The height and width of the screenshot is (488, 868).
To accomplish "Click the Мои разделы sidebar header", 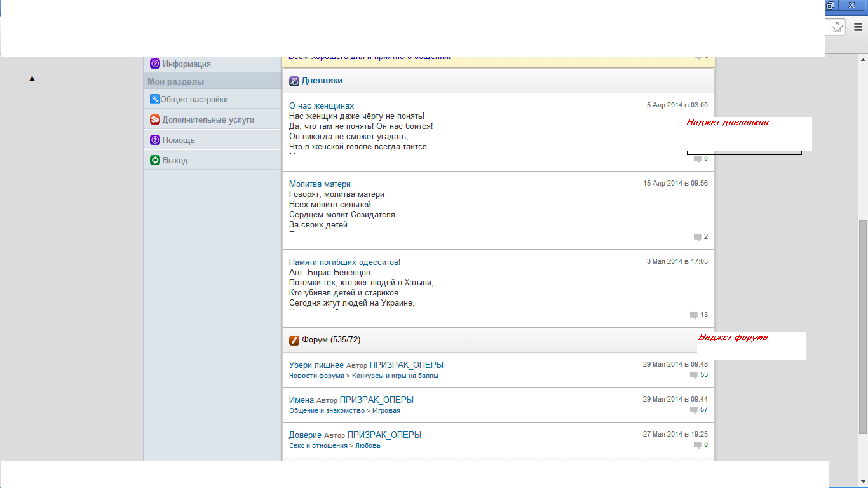I will pyautogui.click(x=176, y=81).
